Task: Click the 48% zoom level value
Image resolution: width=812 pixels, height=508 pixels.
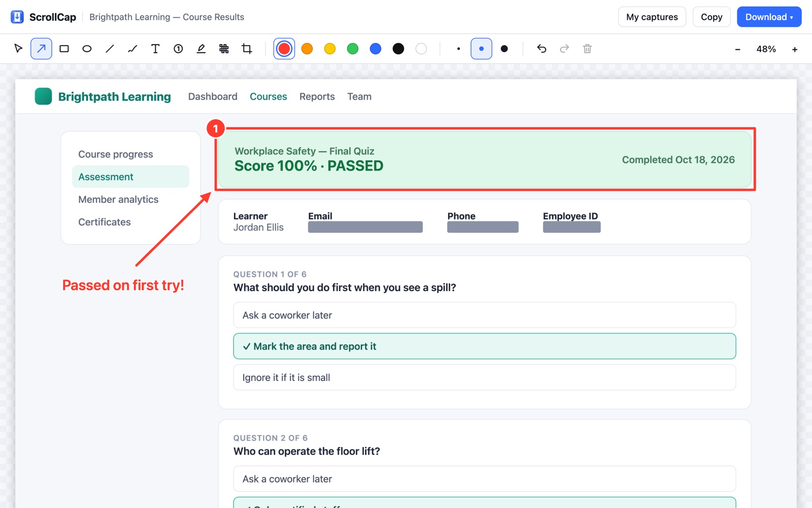Action: pos(766,49)
